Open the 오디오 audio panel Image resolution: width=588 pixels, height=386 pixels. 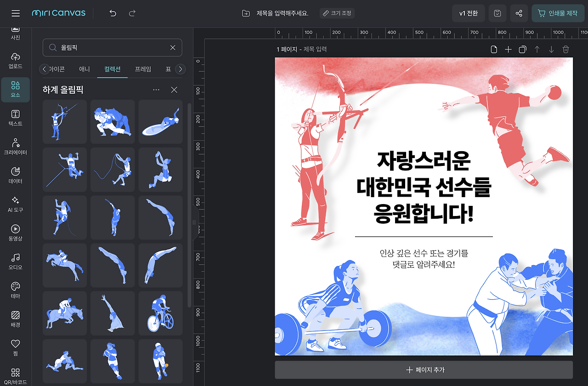pos(15,262)
